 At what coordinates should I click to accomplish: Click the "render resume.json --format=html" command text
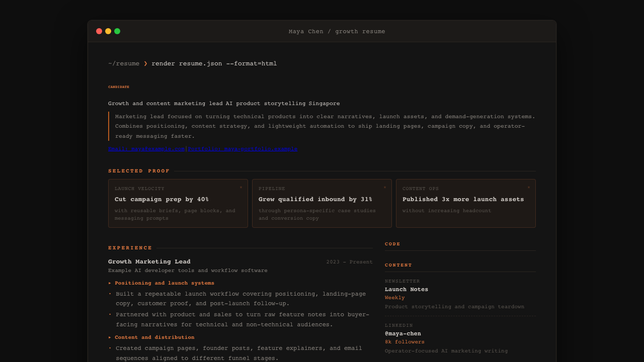coord(214,64)
